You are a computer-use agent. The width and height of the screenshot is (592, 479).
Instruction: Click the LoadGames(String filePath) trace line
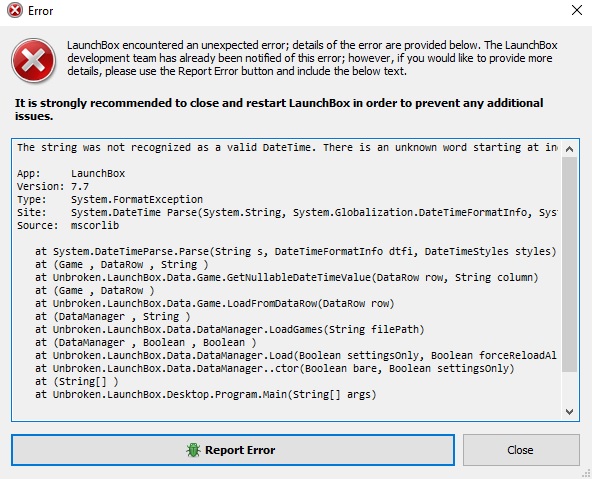click(230, 330)
